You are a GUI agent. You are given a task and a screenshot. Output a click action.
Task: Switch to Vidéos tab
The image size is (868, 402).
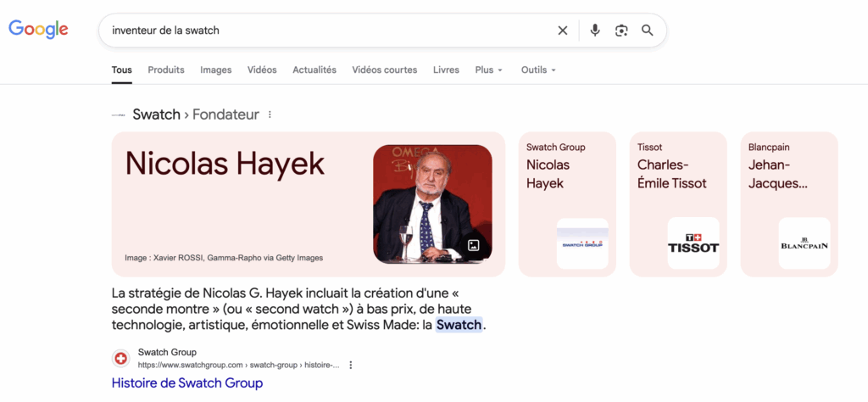pos(262,70)
